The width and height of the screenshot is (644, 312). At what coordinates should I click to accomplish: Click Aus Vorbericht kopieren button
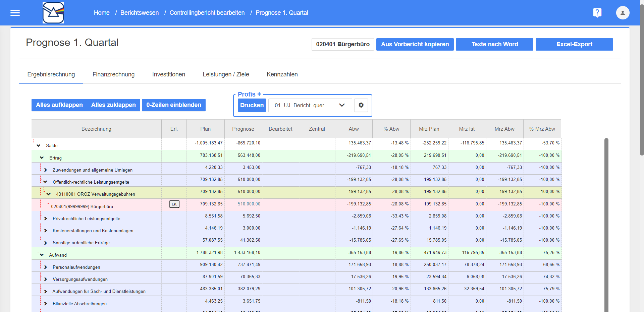(x=415, y=44)
